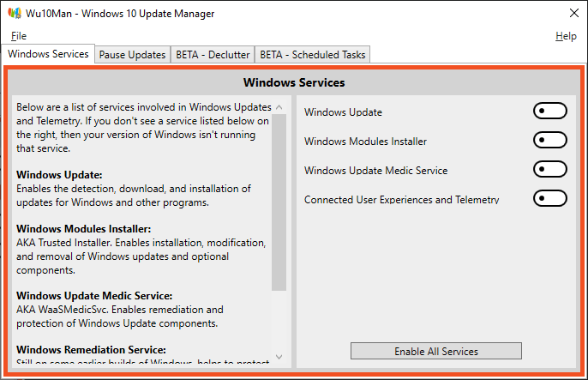Open the Help menu
Image resolution: width=588 pixels, height=380 pixels.
(566, 36)
